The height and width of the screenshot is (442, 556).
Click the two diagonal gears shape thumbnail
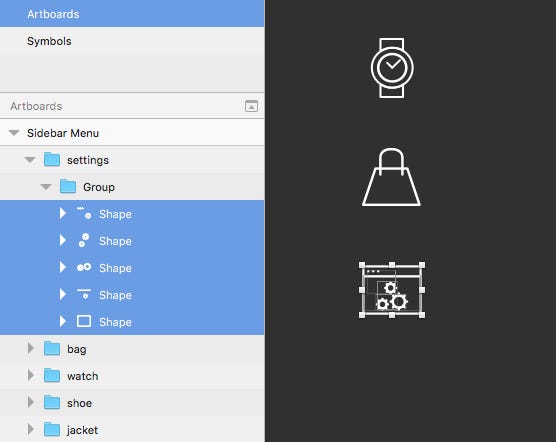(84, 240)
